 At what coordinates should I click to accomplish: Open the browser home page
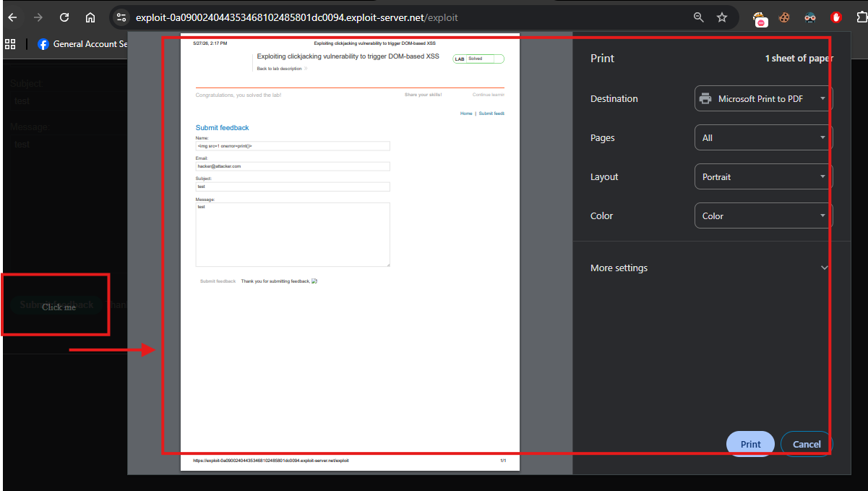(90, 17)
